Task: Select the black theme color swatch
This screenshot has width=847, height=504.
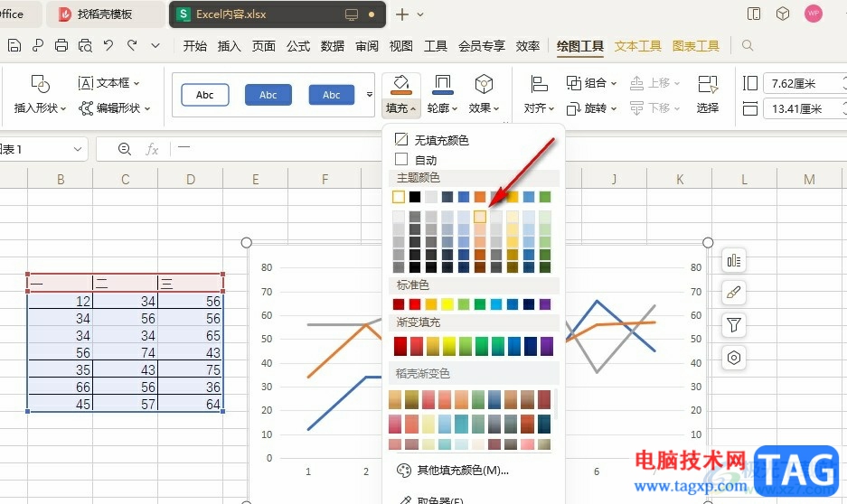Action: pyautogui.click(x=415, y=197)
